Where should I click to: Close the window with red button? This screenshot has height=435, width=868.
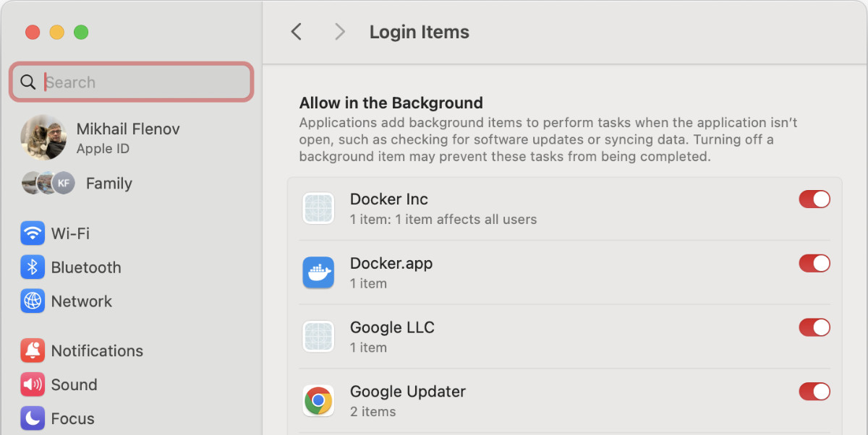[x=33, y=33]
